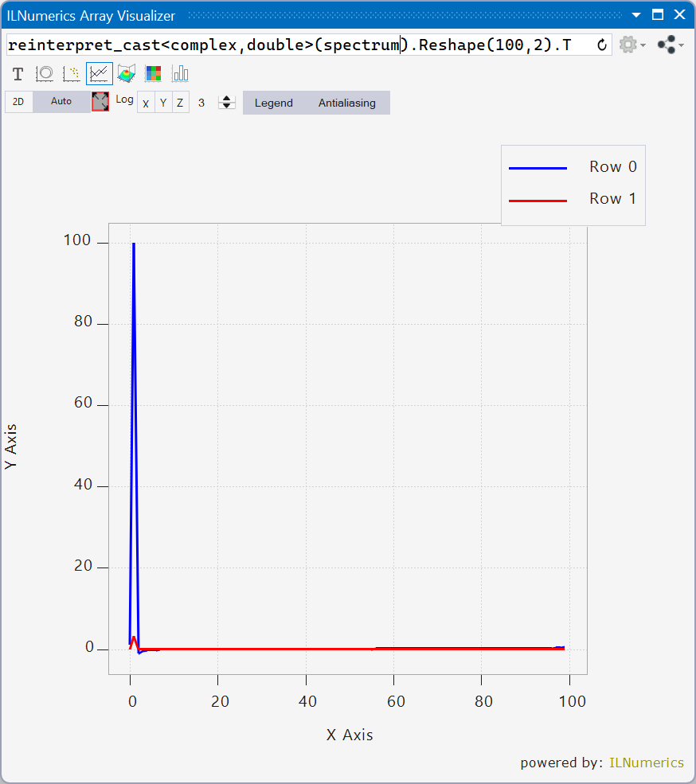This screenshot has height=784, width=696.
Task: Open the share/export dropdown
Action: (x=671, y=45)
